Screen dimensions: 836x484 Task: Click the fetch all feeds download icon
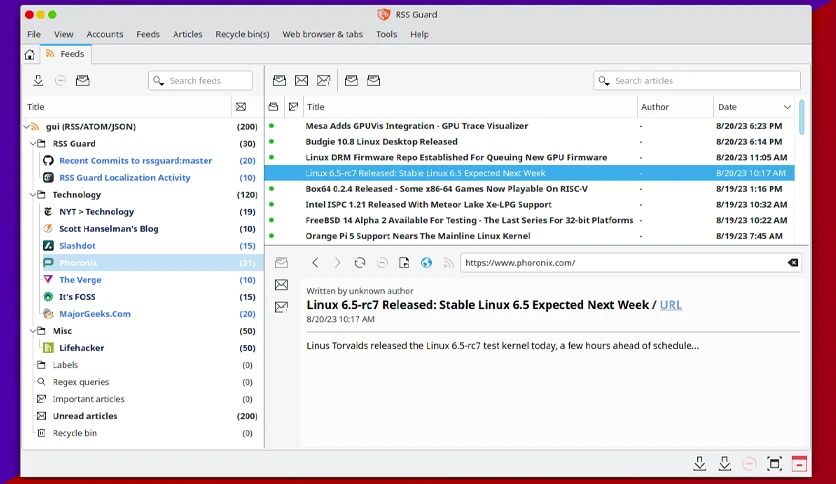(38, 80)
